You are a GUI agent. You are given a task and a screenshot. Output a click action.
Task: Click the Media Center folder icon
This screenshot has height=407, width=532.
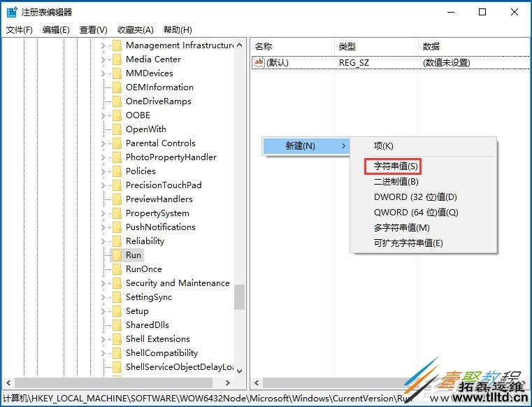pos(117,59)
